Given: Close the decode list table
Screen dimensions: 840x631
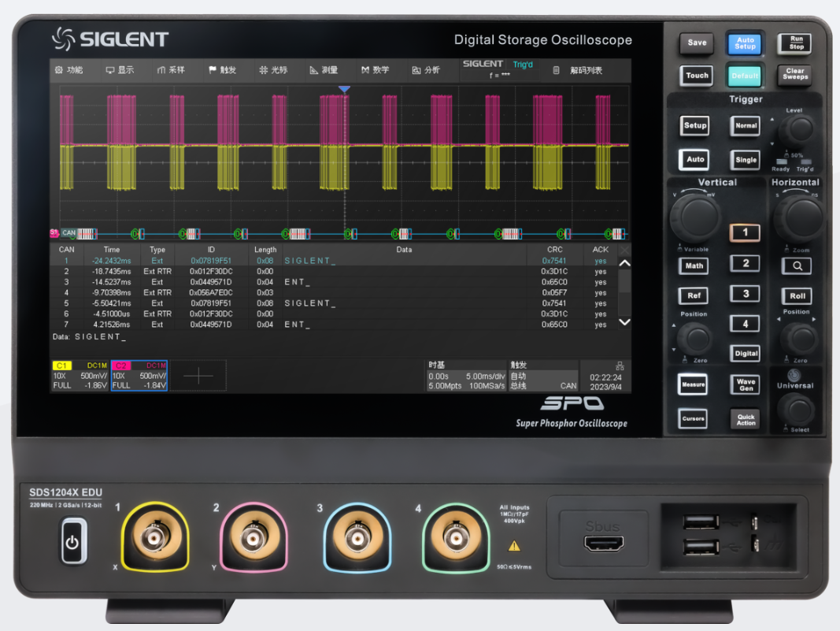Looking at the screenshot, I should (624, 250).
